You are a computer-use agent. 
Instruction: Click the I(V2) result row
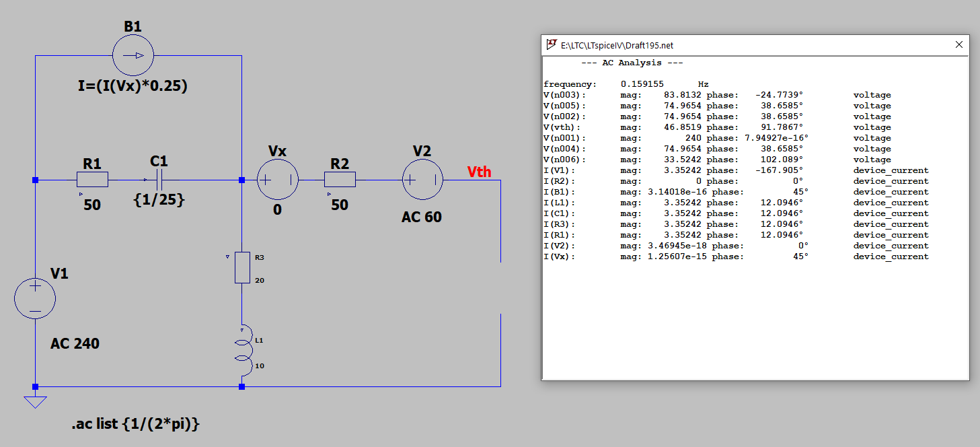736,246
